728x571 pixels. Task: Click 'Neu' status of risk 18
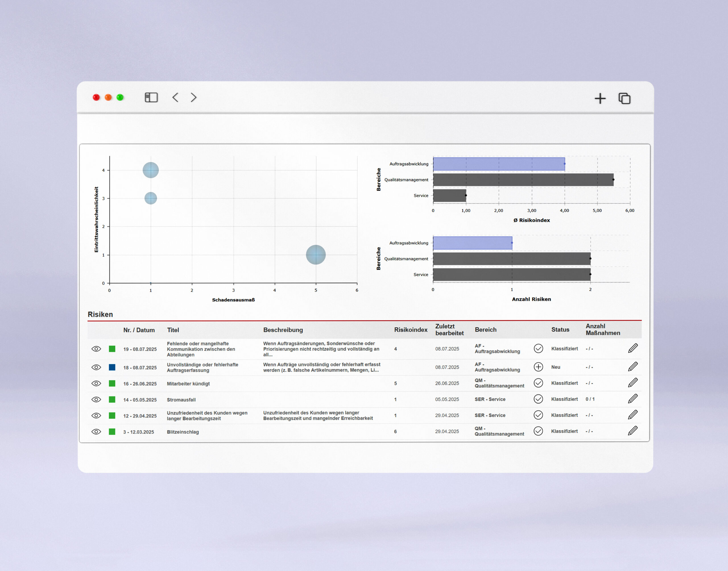point(556,367)
